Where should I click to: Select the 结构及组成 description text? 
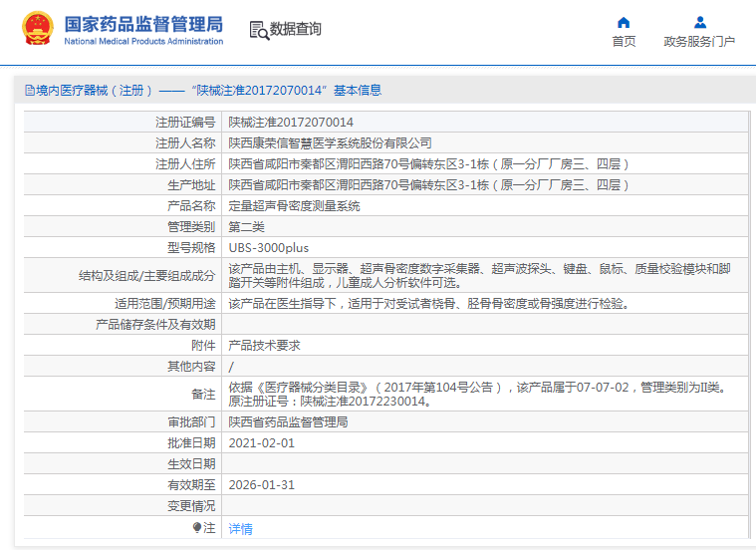pos(480,275)
